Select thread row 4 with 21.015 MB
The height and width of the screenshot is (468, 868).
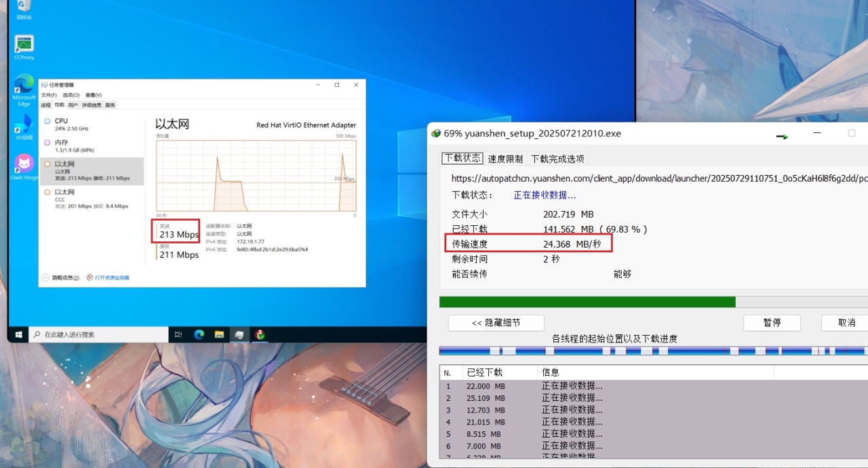coord(654,422)
